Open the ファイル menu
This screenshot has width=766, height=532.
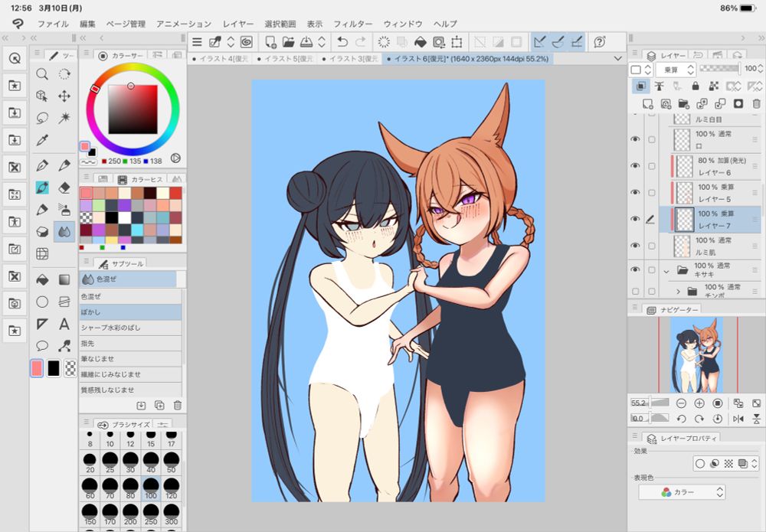point(54,24)
